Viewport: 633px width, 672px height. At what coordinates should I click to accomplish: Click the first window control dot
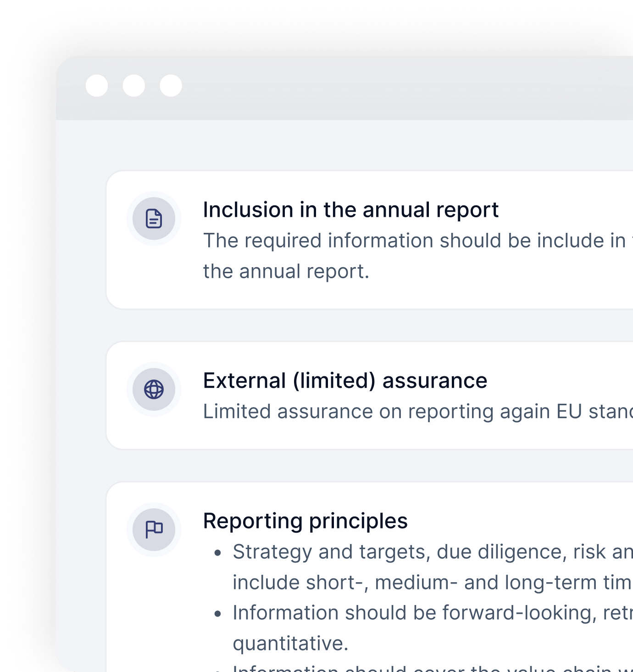(97, 86)
